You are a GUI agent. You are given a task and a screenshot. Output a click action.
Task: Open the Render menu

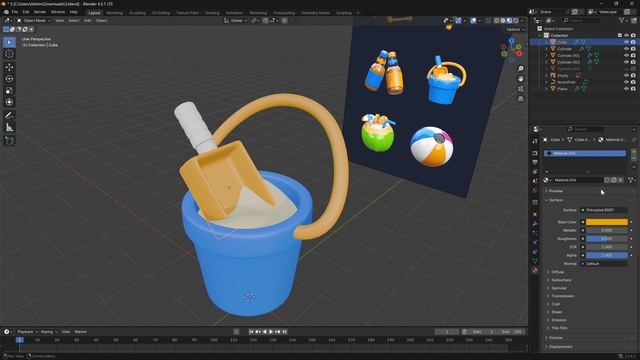40,12
